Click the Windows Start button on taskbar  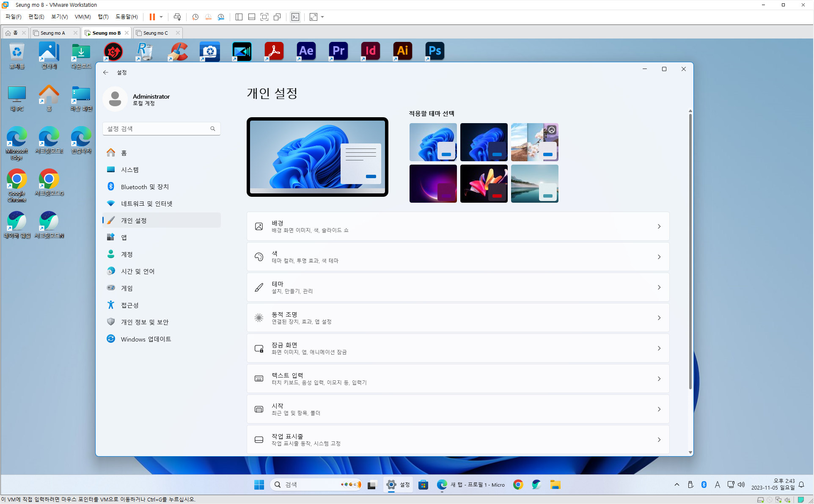click(x=259, y=485)
